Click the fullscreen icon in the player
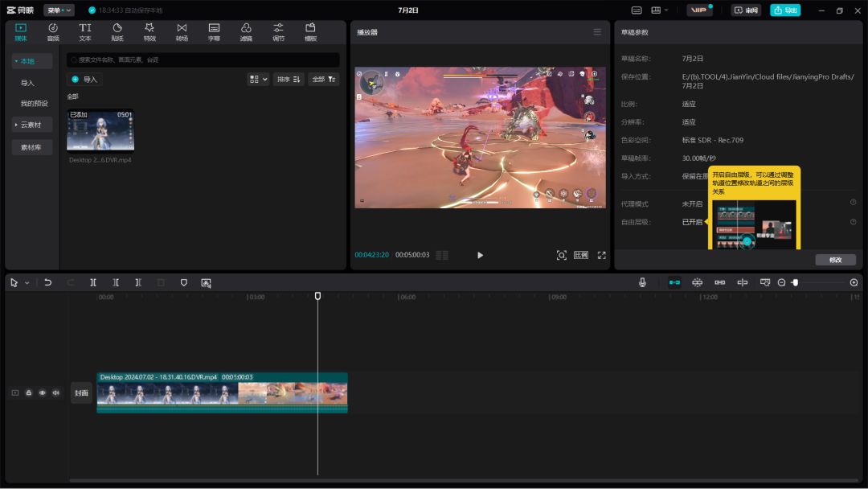The image size is (868, 489). click(x=601, y=255)
